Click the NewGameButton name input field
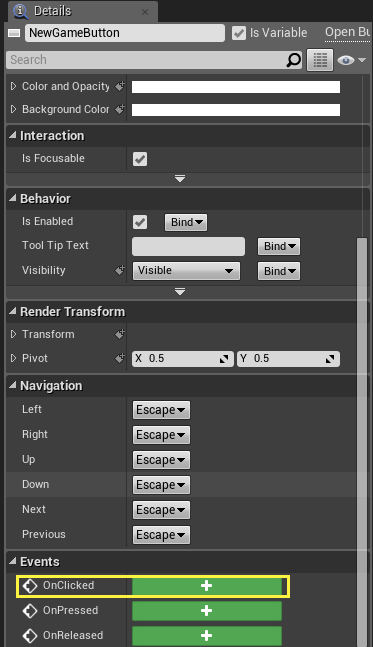The width and height of the screenshot is (373, 647). [x=125, y=33]
